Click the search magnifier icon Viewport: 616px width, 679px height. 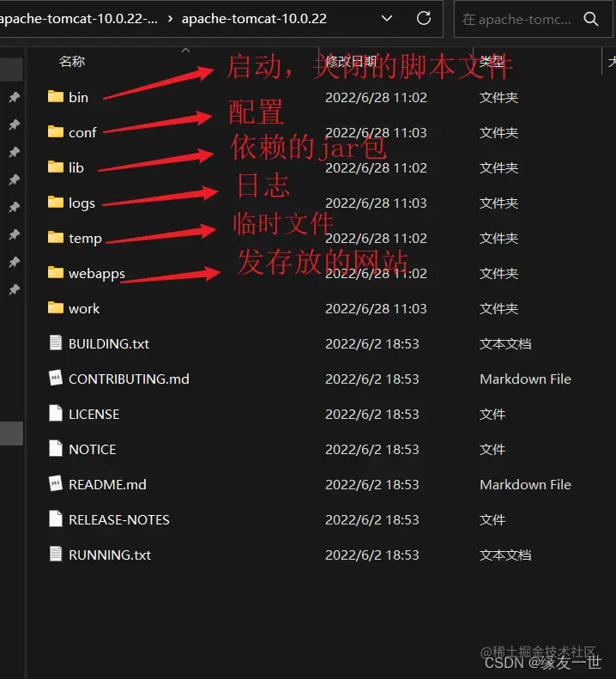[591, 19]
